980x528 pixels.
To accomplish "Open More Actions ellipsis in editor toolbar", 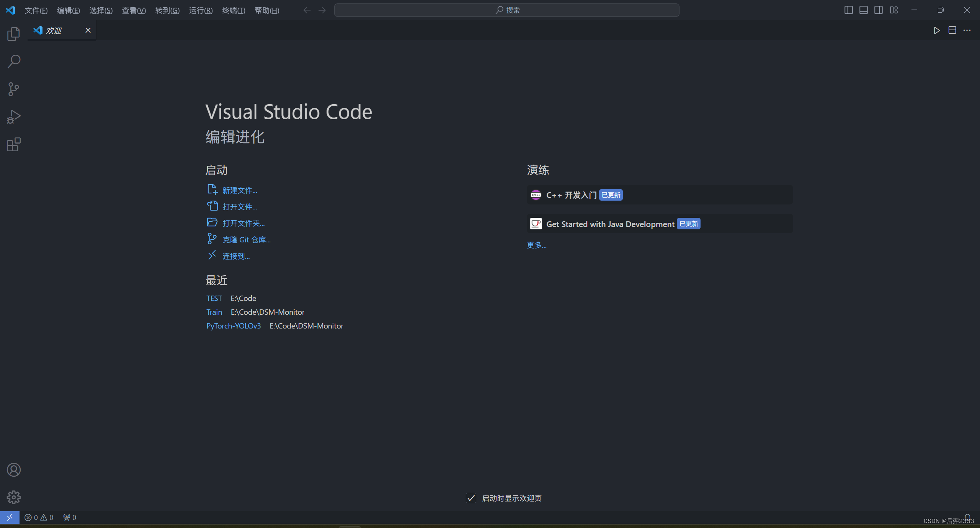I will [967, 30].
